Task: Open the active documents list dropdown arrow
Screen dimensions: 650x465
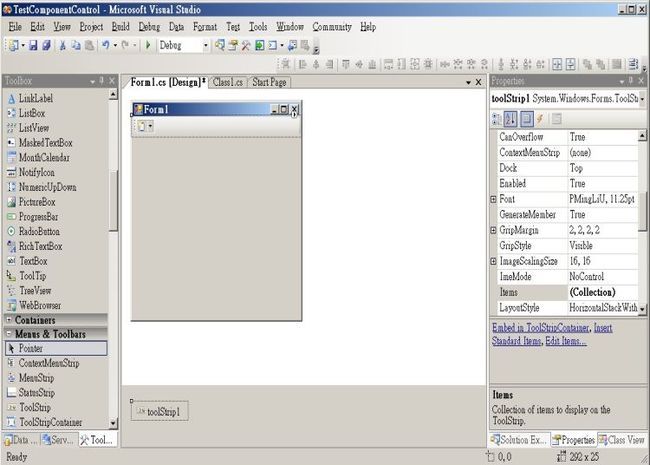Action: point(468,82)
